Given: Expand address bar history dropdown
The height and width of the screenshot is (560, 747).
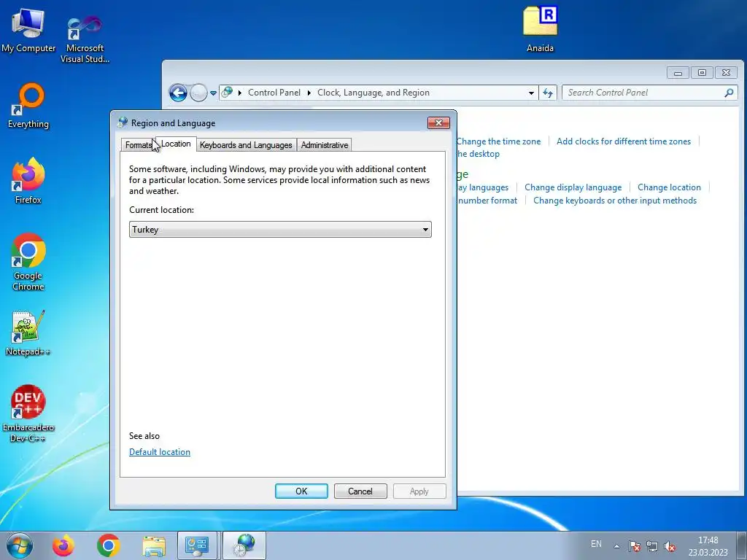Looking at the screenshot, I should pyautogui.click(x=531, y=93).
